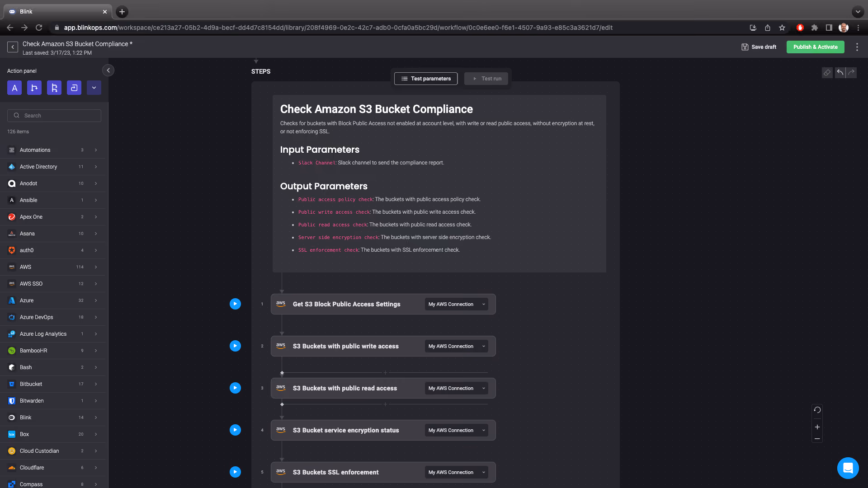Open the Azure category
868x488 pixels.
click(x=52, y=300)
